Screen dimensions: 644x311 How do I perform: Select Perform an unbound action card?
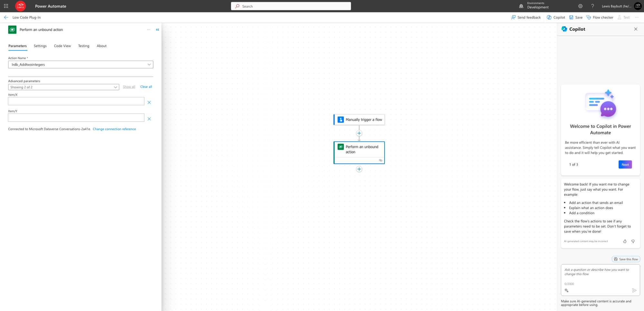(359, 152)
